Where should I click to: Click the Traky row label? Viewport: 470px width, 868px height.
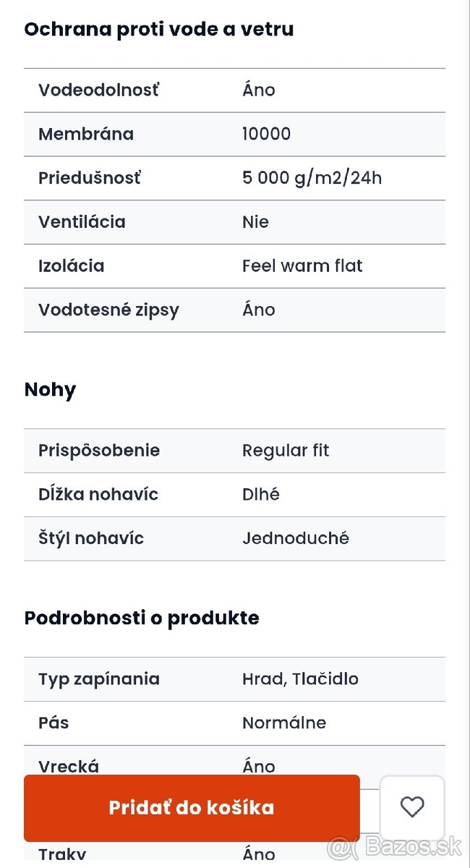coord(61,854)
